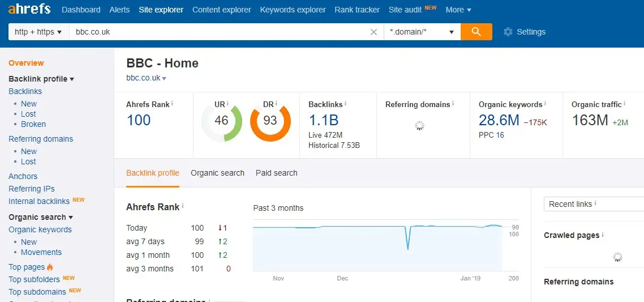This screenshot has width=644, height=302.
Task: Open Backlinks in the sidebar
Action: [x=25, y=91]
